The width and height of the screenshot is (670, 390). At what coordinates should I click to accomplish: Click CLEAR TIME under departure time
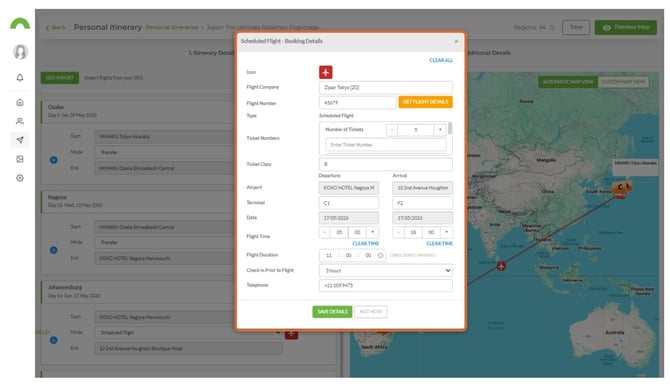[x=366, y=243]
